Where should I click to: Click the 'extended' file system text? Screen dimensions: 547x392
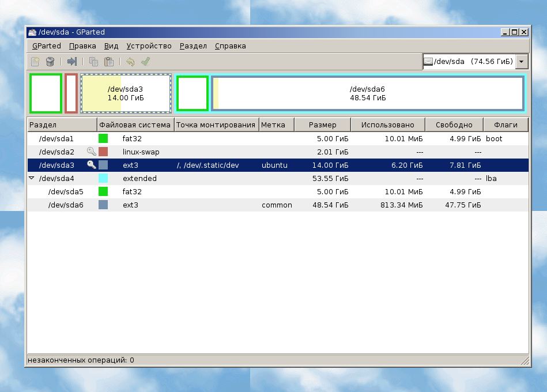tap(139, 178)
